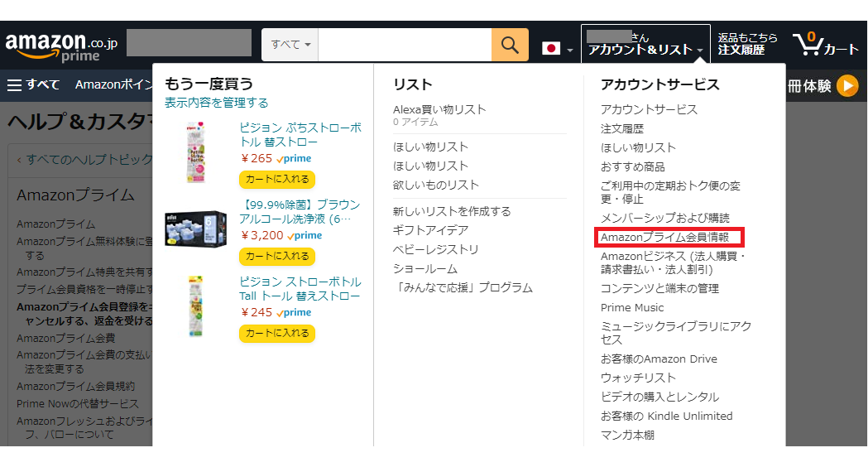The height and width of the screenshot is (467, 868).
Task: Open ほしい物リスト in account services column
Action: click(638, 148)
